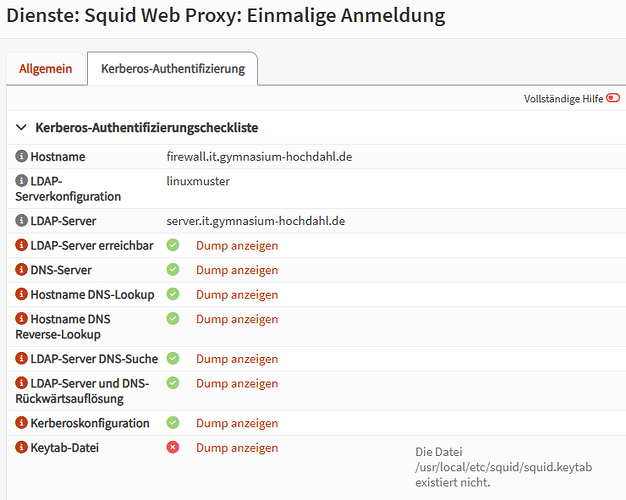Image resolution: width=626 pixels, height=500 pixels.
Task: Click info icon next to LDAP-Serverkonfiguration
Action: tap(22, 181)
